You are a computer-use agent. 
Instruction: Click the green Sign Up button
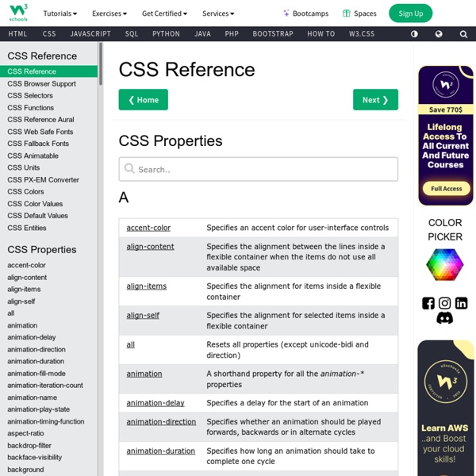(x=410, y=13)
